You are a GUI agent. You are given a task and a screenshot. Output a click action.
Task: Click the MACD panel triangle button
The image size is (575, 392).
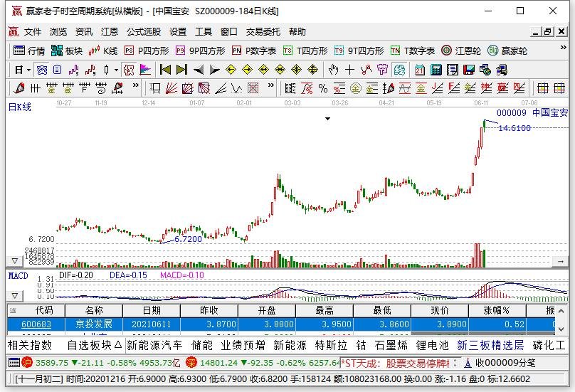15,295
